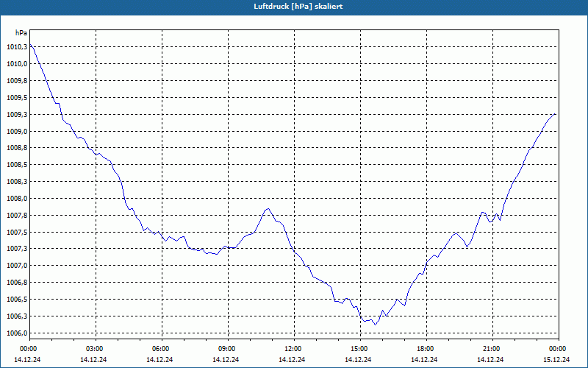Click the 15:00 time label
Screen dimensions: 588x368
pyautogui.click(x=360, y=349)
